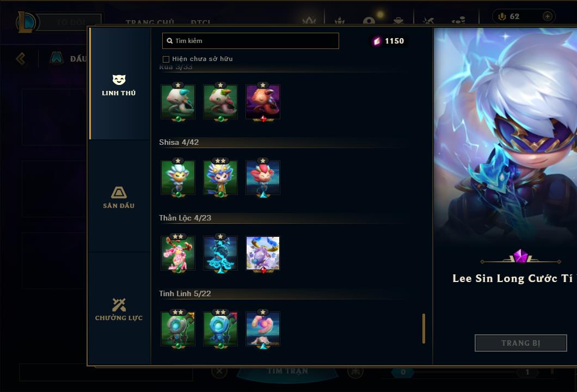Click the plus icon beside 62
577x392 pixels.
pyautogui.click(x=547, y=16)
